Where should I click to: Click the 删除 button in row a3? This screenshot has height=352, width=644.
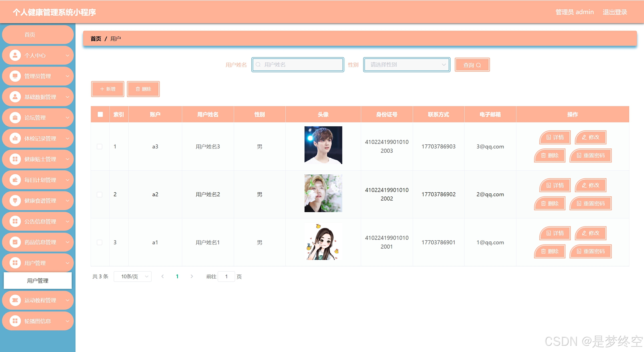point(550,155)
